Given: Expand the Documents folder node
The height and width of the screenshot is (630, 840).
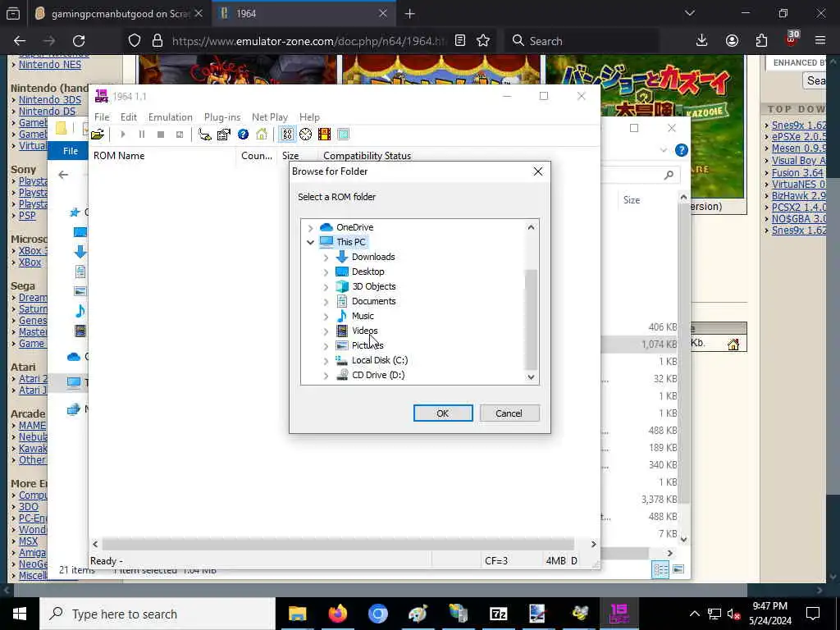Looking at the screenshot, I should (x=326, y=302).
